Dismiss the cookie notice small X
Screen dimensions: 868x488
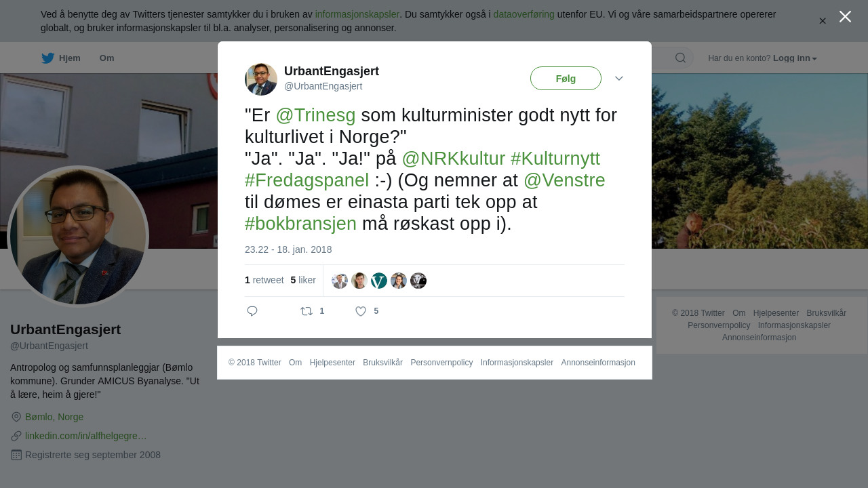[823, 21]
